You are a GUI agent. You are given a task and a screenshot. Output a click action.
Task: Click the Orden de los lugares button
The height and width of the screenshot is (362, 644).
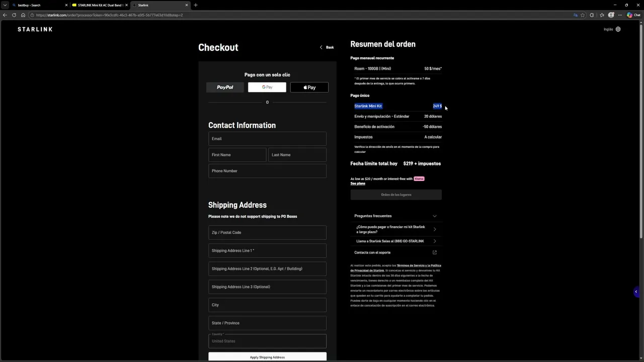(x=396, y=195)
